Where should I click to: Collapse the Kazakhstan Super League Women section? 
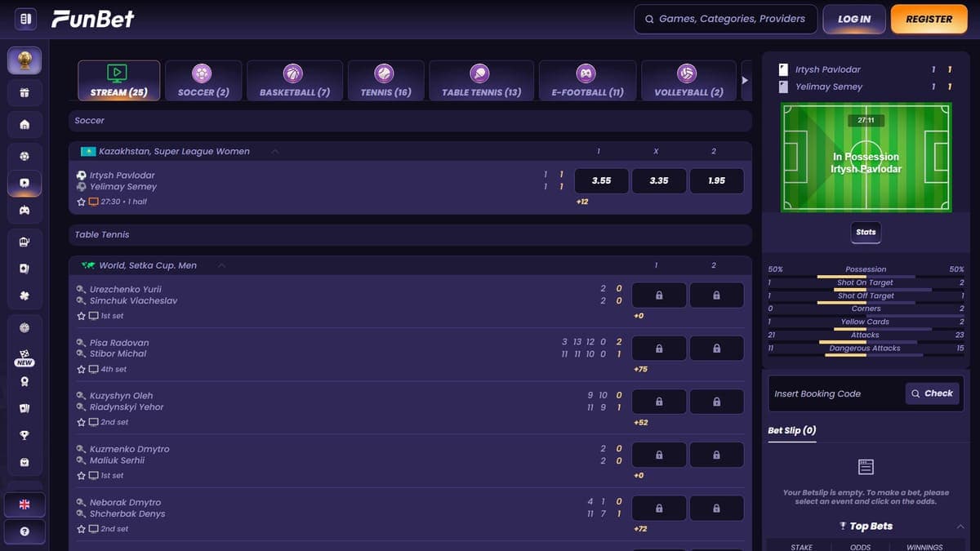(275, 151)
